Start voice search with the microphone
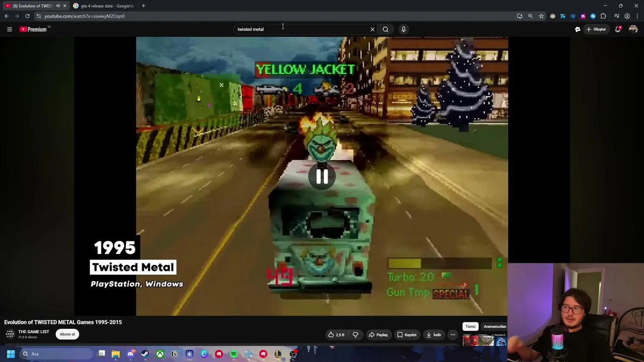The image size is (644, 362). (x=404, y=29)
